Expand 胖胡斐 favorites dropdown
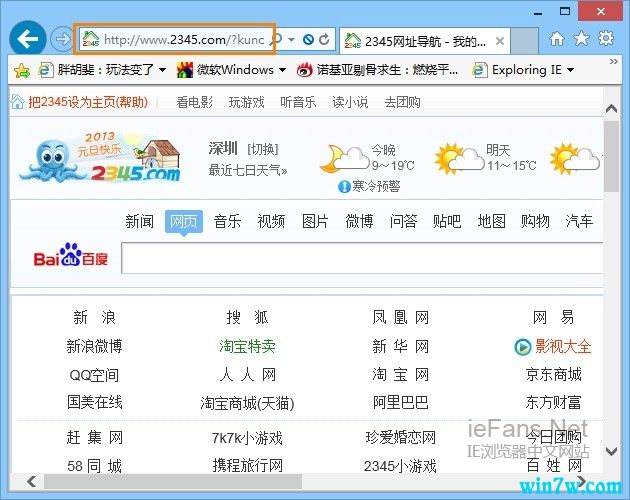This screenshot has height=500, width=630. (x=162, y=70)
